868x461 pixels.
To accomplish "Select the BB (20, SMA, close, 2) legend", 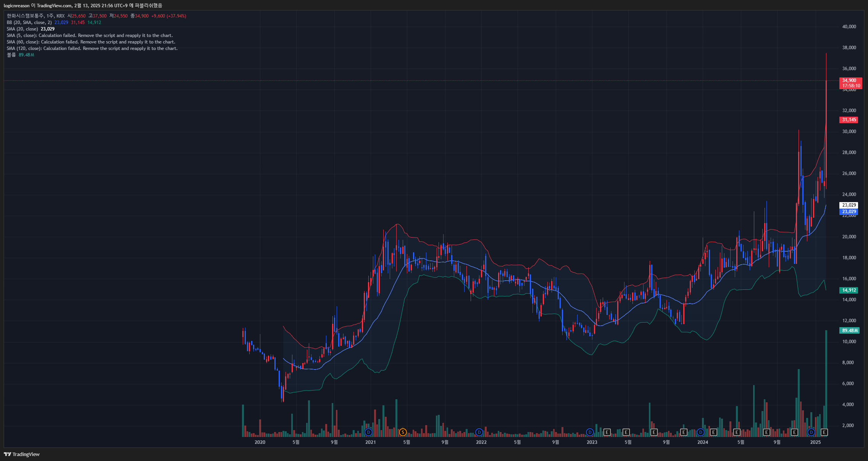I will pyautogui.click(x=29, y=22).
